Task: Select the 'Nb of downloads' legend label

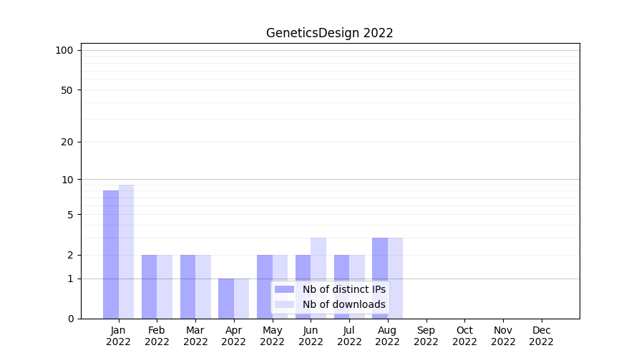Action: [x=343, y=304]
